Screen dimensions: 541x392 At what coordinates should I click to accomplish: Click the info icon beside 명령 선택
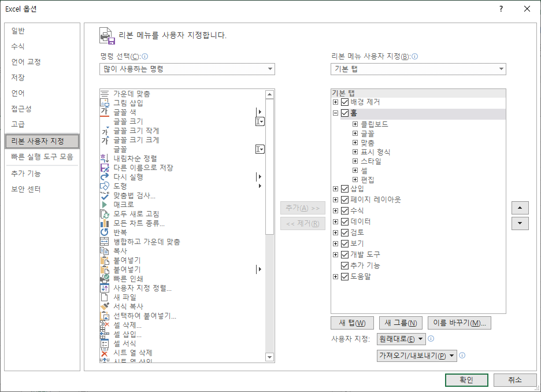coord(145,56)
